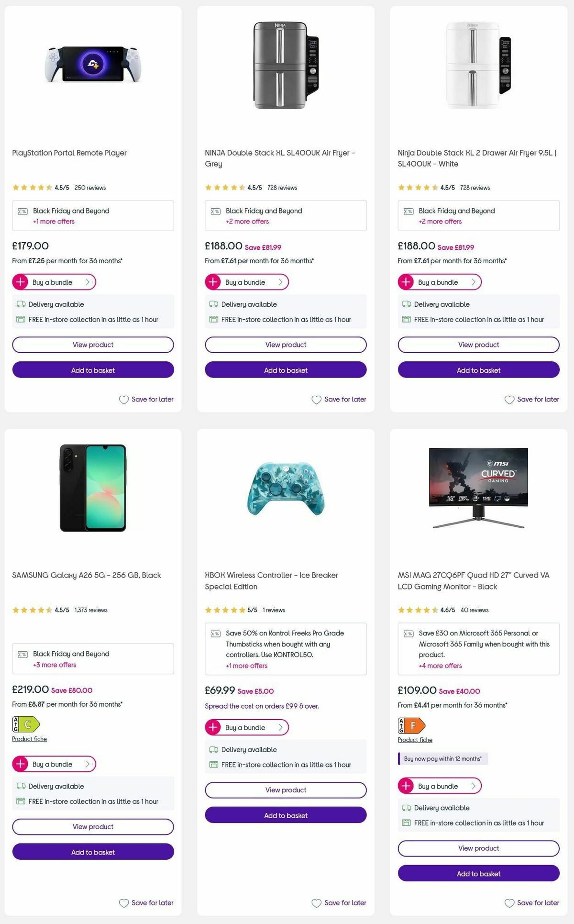574x924 pixels.
Task: Click View product on MSI gaming monitor
Action: tap(478, 848)
